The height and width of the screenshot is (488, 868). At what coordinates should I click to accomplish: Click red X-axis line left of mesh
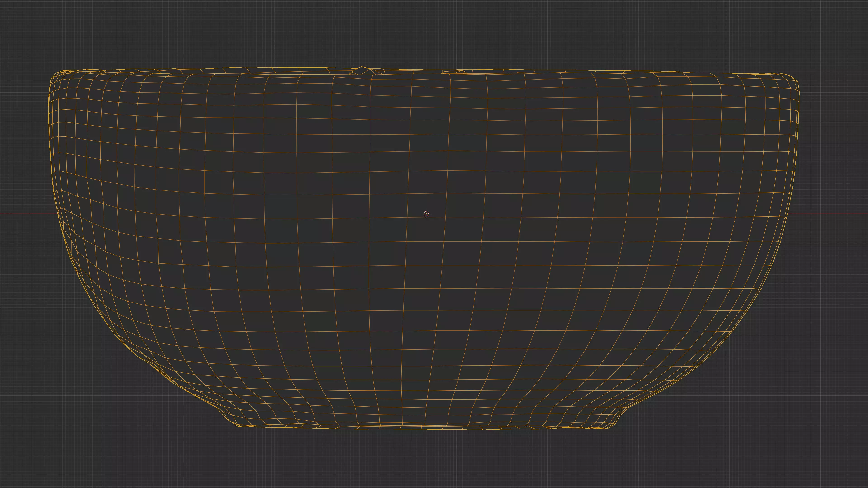[x=27, y=213]
